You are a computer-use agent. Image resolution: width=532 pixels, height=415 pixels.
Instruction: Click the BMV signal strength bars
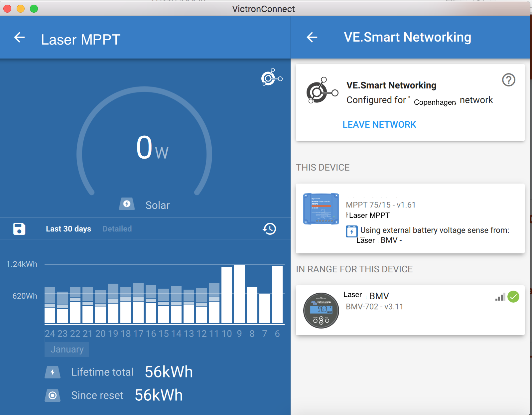(500, 297)
